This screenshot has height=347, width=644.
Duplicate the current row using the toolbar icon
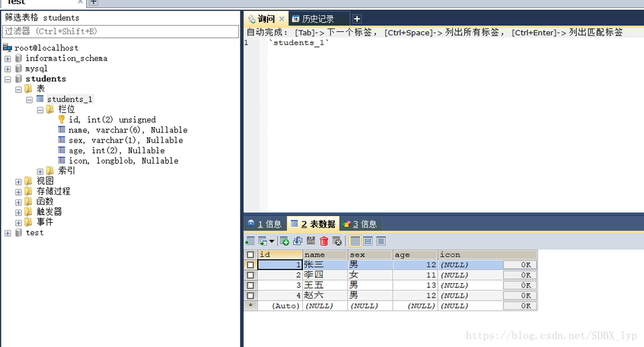point(297,242)
